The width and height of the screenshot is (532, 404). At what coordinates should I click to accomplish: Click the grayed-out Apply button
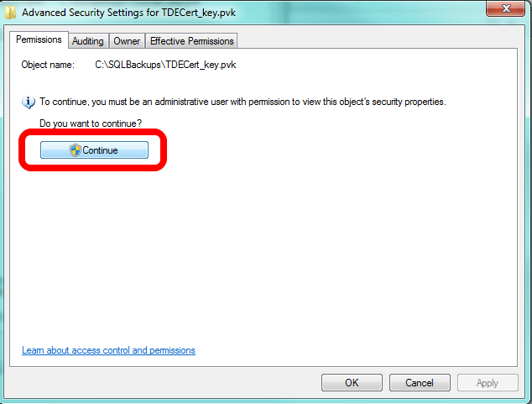click(488, 383)
